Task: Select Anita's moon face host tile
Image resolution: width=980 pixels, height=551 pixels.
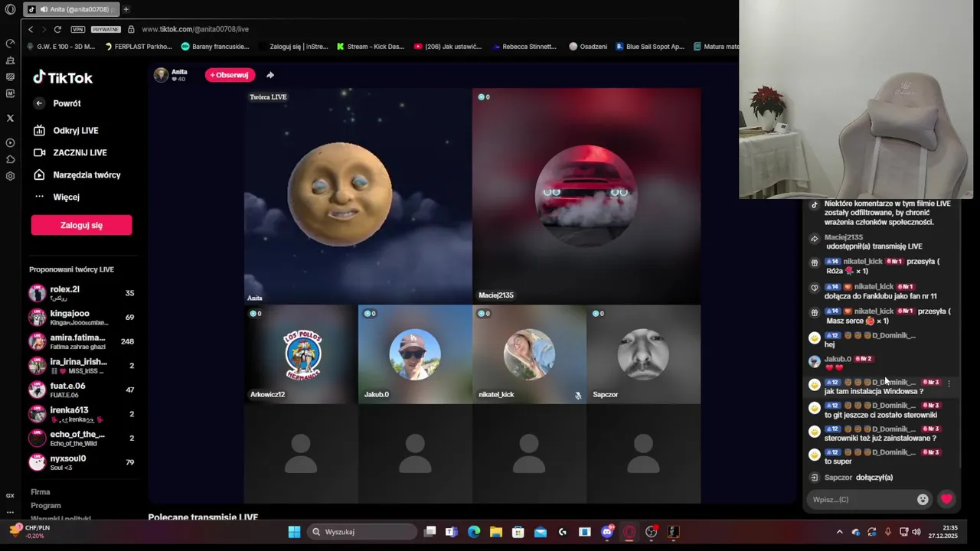Action: pyautogui.click(x=358, y=197)
